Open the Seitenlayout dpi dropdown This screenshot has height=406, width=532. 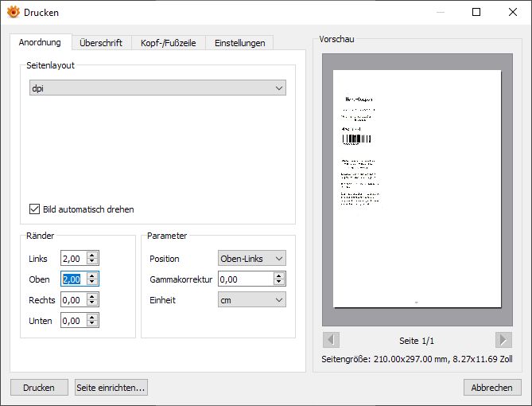click(157, 88)
